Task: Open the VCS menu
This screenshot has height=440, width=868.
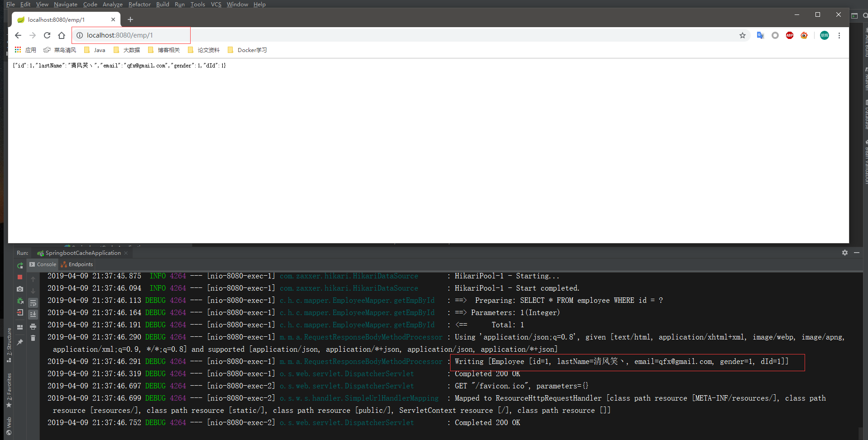Action: (x=216, y=4)
